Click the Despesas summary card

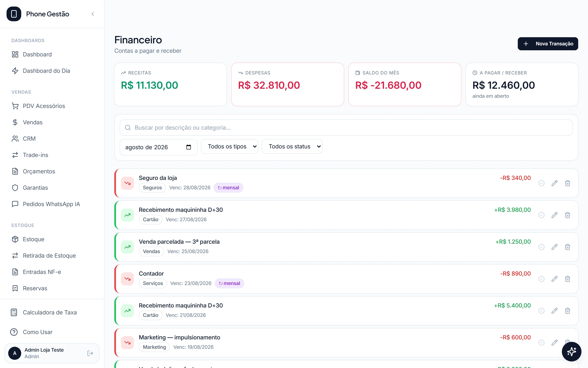pos(288,84)
